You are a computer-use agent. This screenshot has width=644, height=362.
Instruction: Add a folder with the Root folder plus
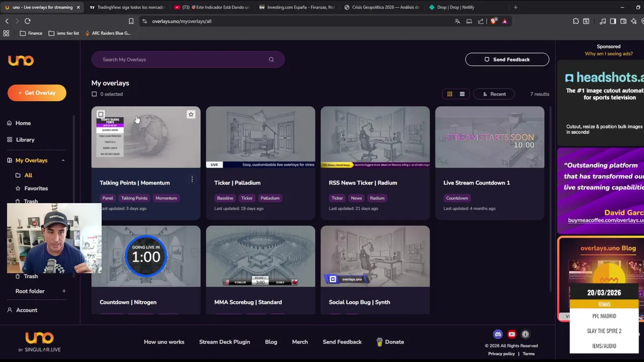pyautogui.click(x=64, y=291)
